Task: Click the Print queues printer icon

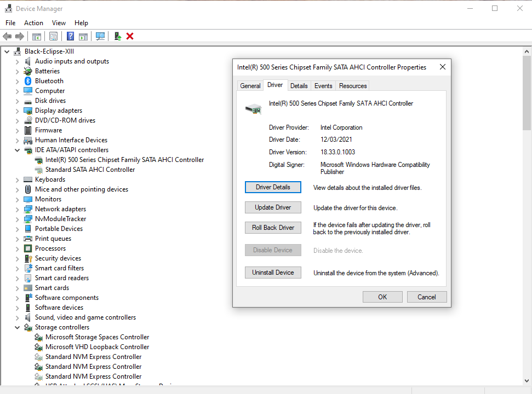Action: pyautogui.click(x=28, y=239)
